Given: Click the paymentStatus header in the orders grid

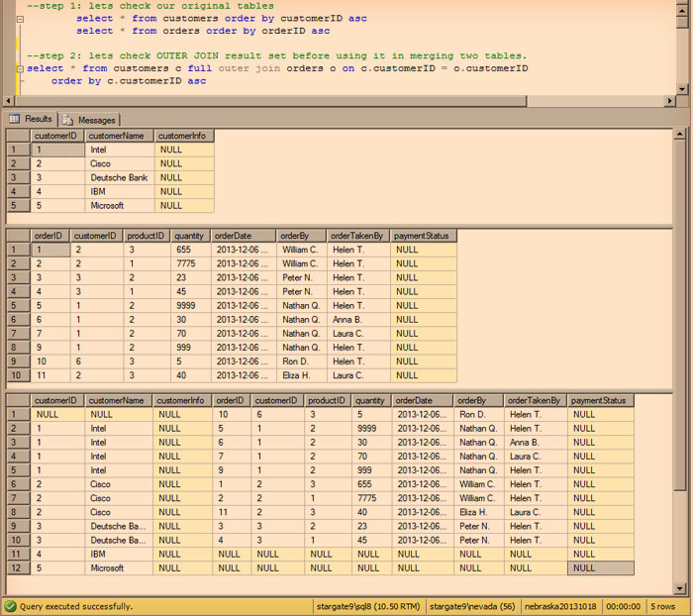Looking at the screenshot, I should tap(424, 236).
